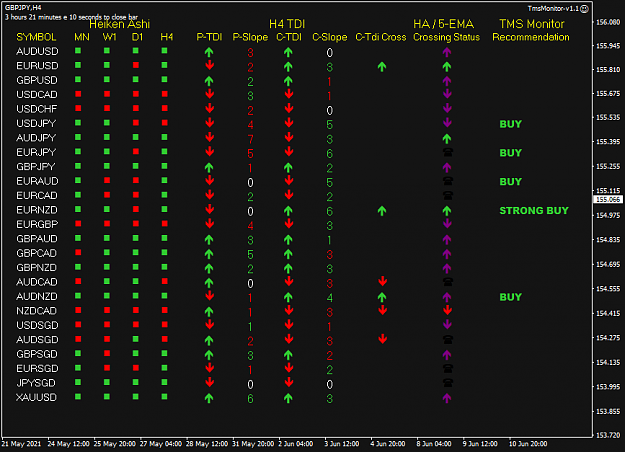Select the USDJPY symbol label
625x452 pixels.
point(36,123)
